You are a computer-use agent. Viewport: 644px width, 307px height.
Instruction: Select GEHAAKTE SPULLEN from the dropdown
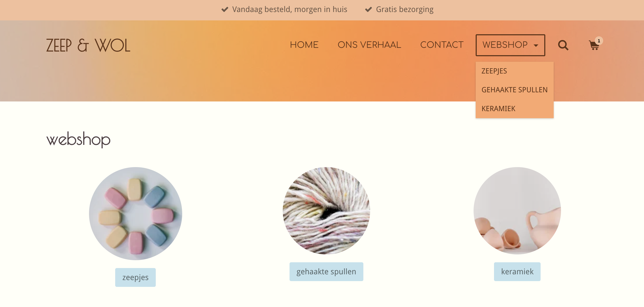(x=514, y=90)
